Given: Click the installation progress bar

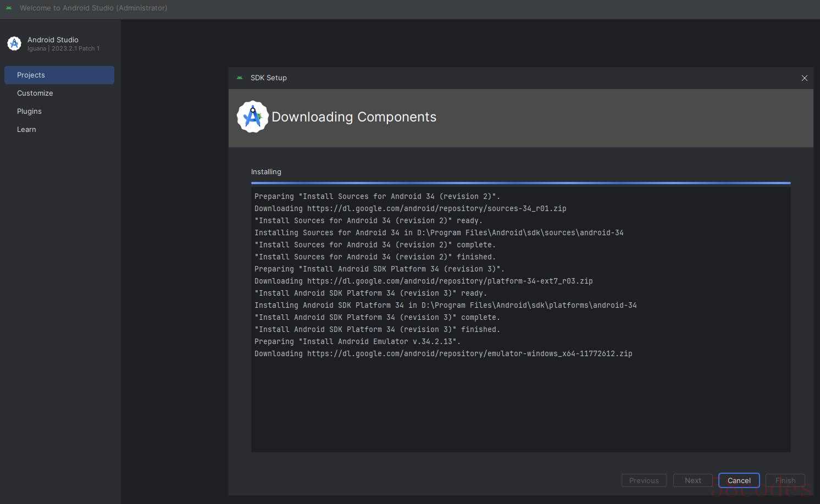Looking at the screenshot, I should coord(520,182).
